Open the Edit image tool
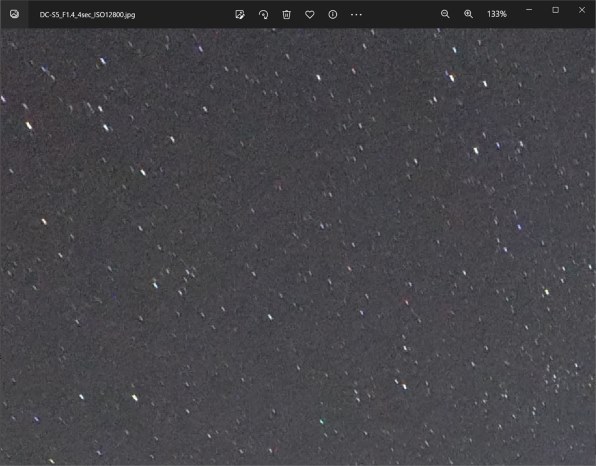Screen dimensions: 596x466 pyautogui.click(x=240, y=14)
